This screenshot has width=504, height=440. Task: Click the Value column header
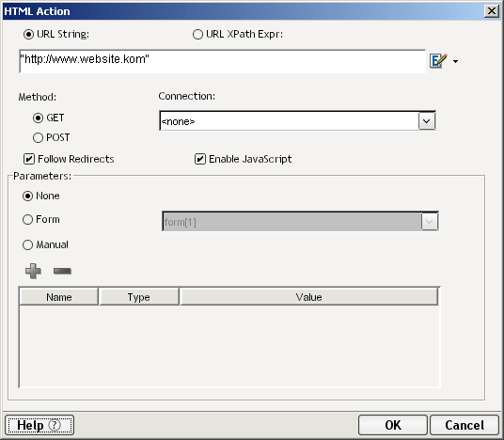tap(309, 297)
